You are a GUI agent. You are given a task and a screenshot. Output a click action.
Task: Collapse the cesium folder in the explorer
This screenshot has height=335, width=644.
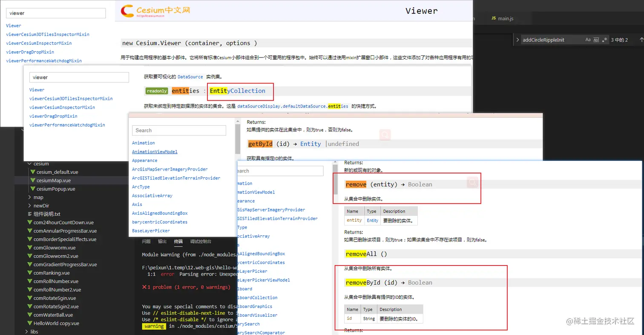pyautogui.click(x=29, y=164)
